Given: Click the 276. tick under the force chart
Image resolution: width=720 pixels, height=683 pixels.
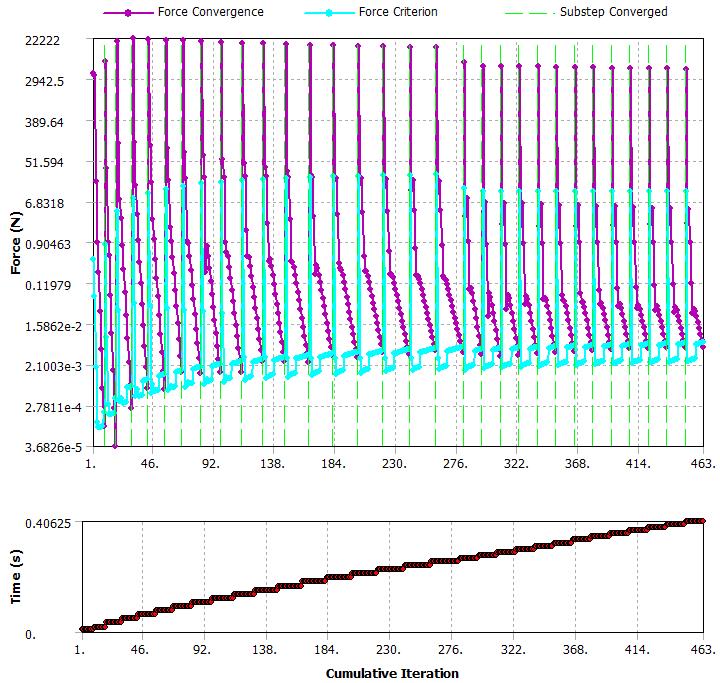Looking at the screenshot, I should tap(456, 463).
